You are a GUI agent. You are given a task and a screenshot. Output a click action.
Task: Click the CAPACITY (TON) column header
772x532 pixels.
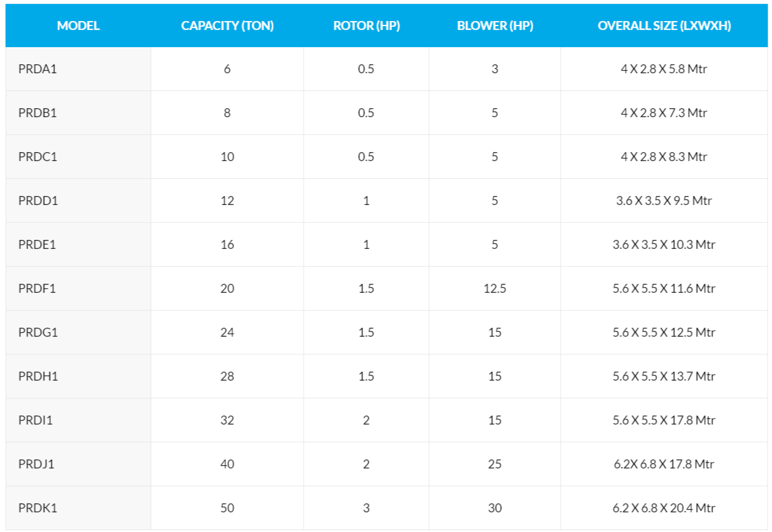tap(227, 26)
